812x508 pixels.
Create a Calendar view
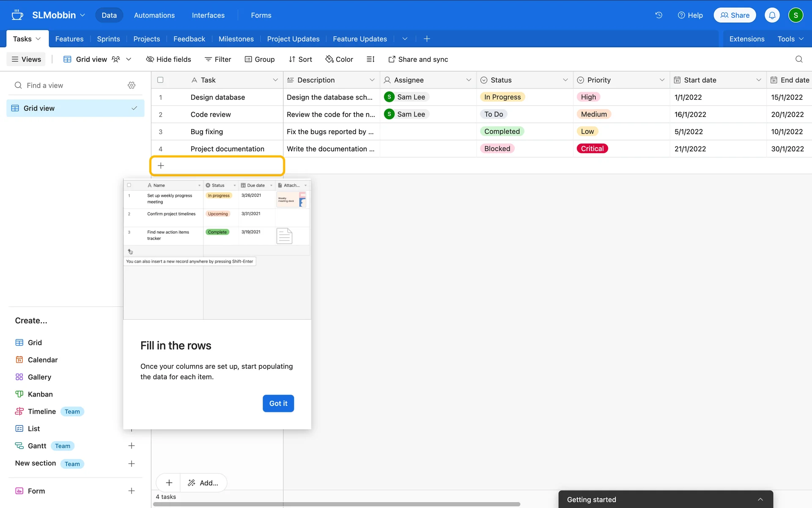pos(42,360)
